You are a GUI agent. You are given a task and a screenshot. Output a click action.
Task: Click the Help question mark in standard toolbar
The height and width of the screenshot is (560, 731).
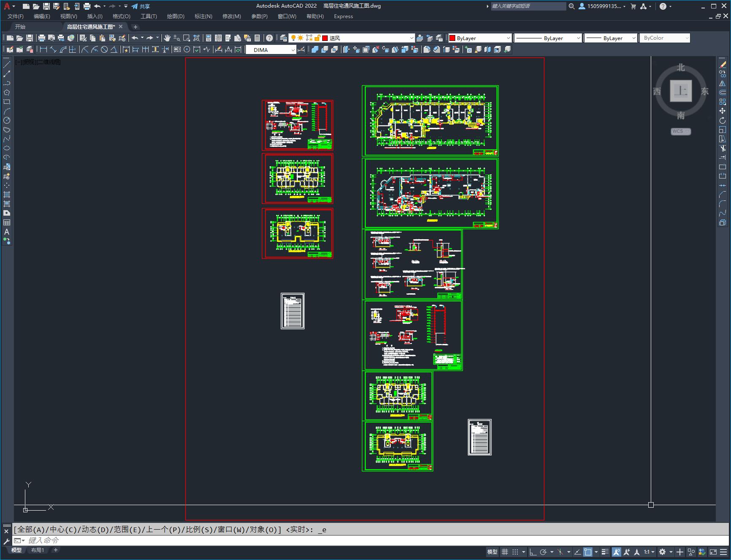[269, 38]
